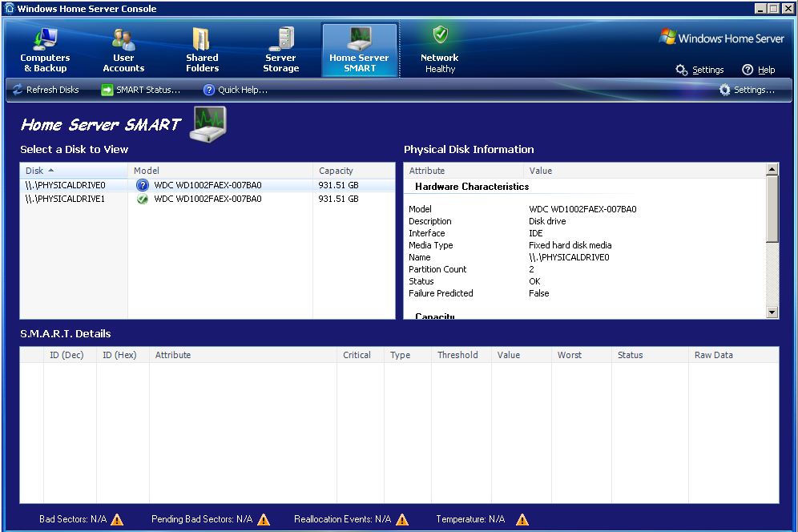Image resolution: width=798 pixels, height=532 pixels.
Task: Click the Refresh Disks button
Action: (46, 90)
